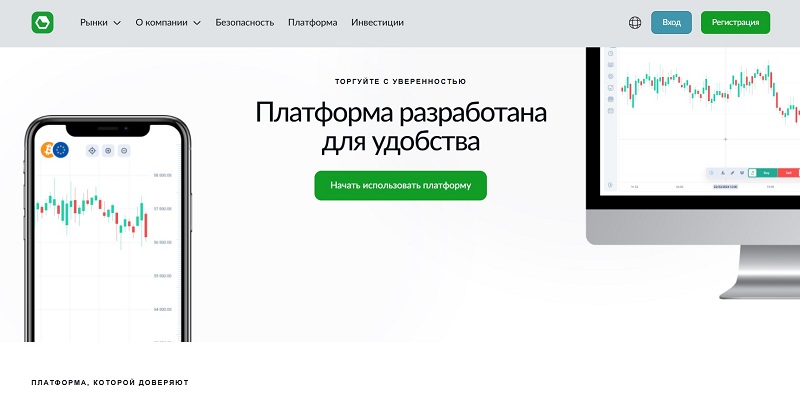
Task: Go to the Платформа page
Action: coord(312,22)
